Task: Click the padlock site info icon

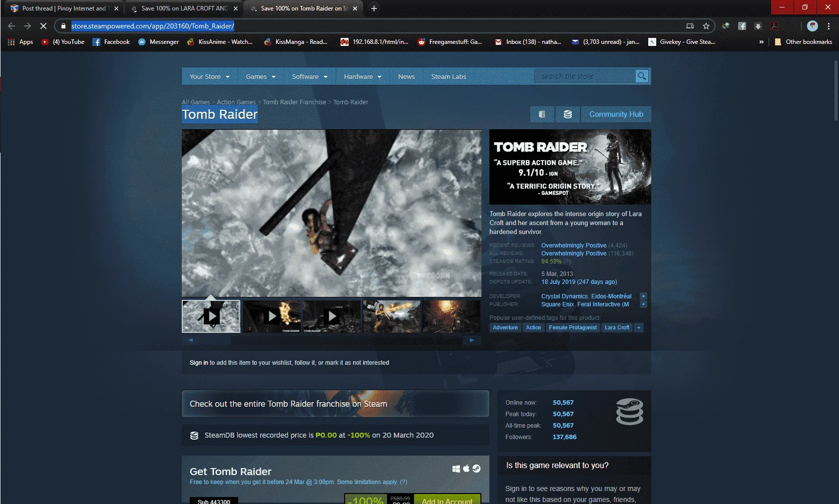Action: point(63,26)
